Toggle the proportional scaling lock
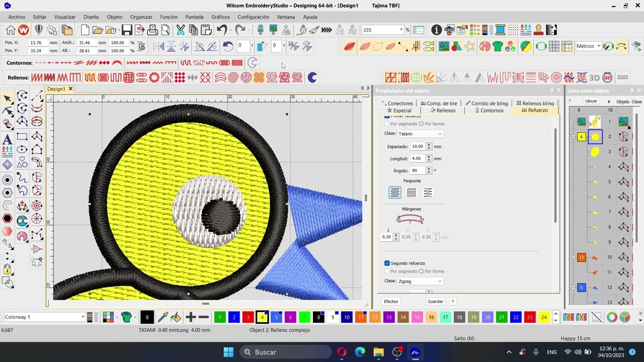Viewport: 644px width, 362px height. (x=142, y=47)
